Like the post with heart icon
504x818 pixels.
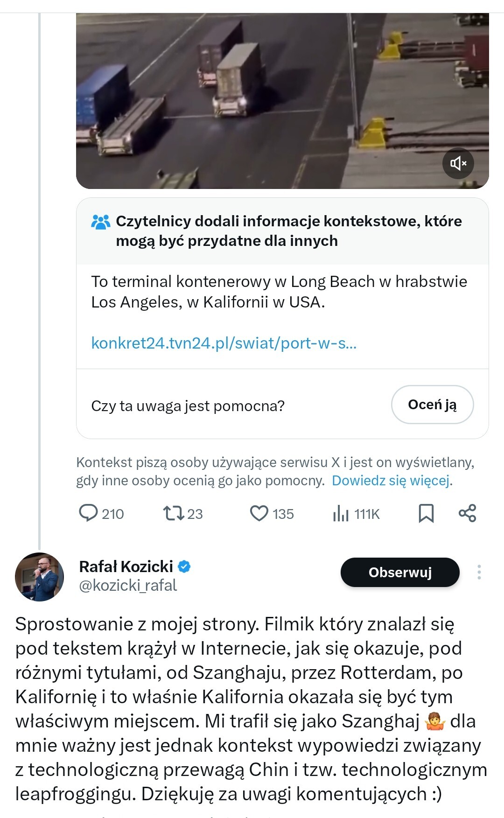tap(259, 513)
